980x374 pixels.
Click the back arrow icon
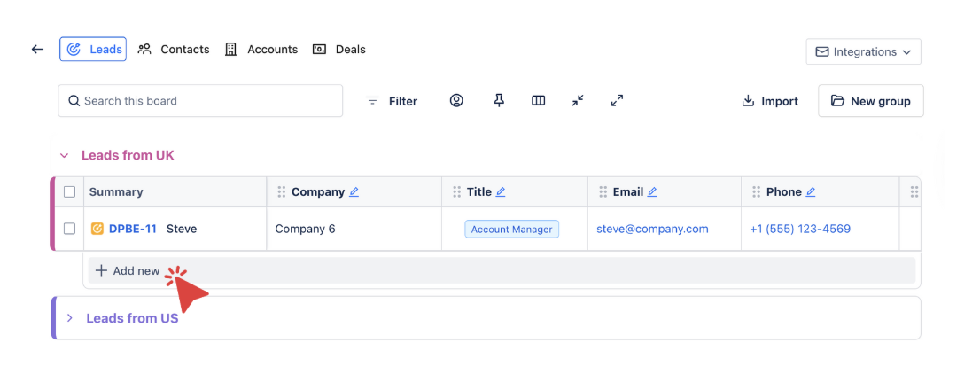[37, 50]
